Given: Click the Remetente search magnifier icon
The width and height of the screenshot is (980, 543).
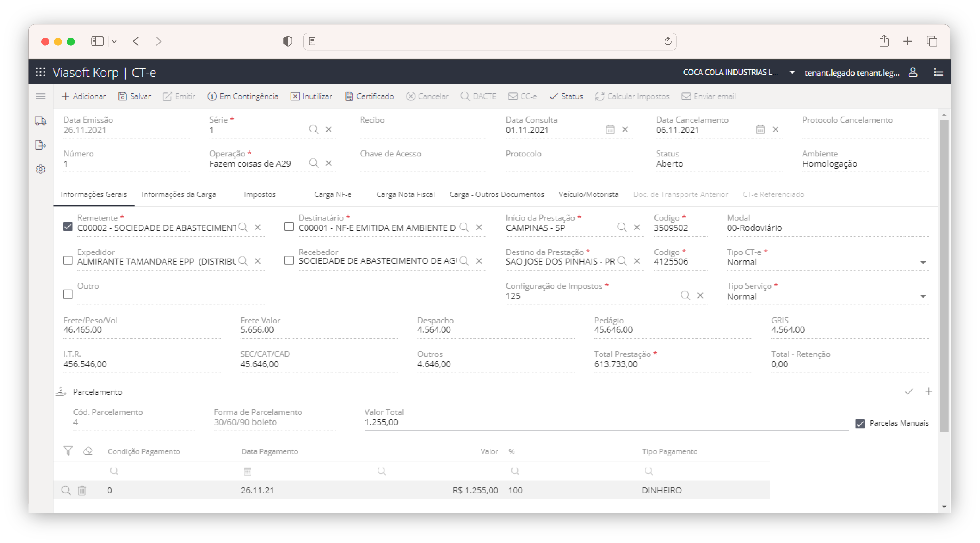Looking at the screenshot, I should [x=243, y=228].
